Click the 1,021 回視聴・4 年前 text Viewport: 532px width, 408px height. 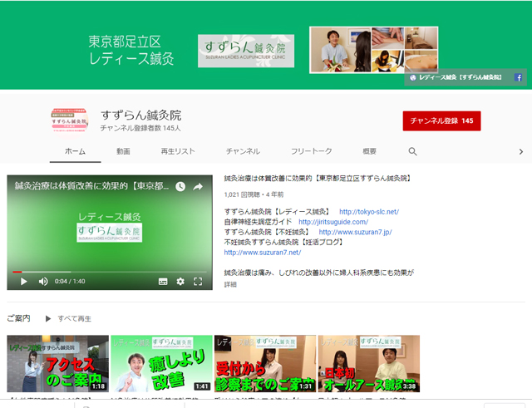point(254,194)
